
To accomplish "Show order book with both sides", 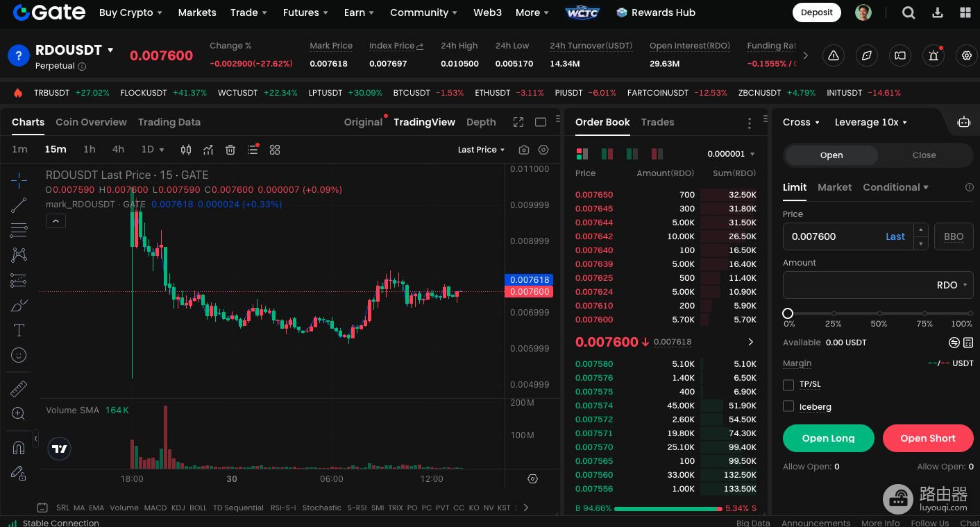I will pos(582,154).
